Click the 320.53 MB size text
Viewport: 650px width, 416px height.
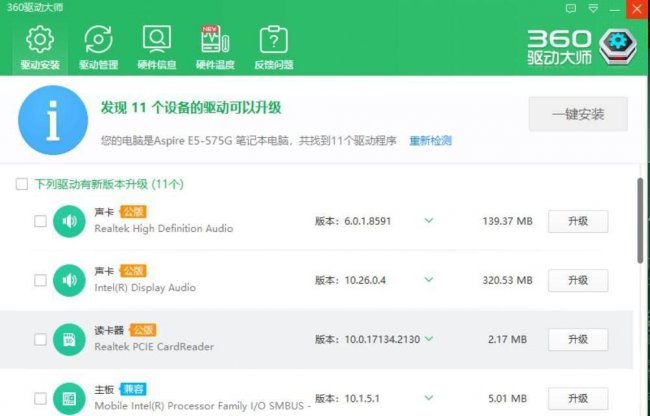(x=507, y=281)
